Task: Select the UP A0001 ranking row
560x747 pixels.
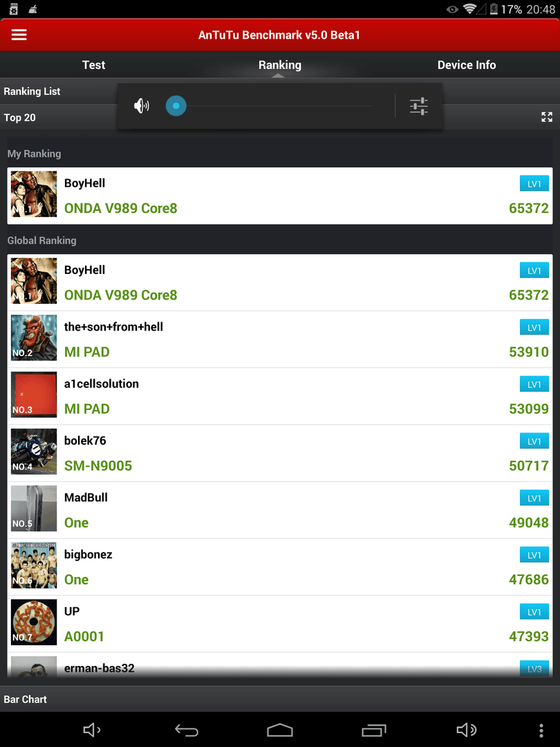Action: click(x=280, y=624)
